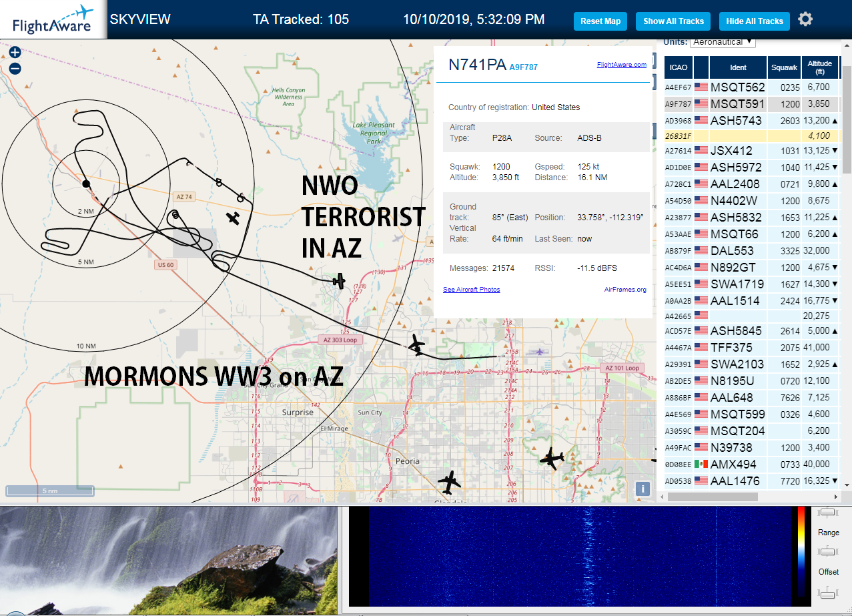
Task: Select aircraft icon just east of Peoria label
Action: pyautogui.click(x=450, y=481)
